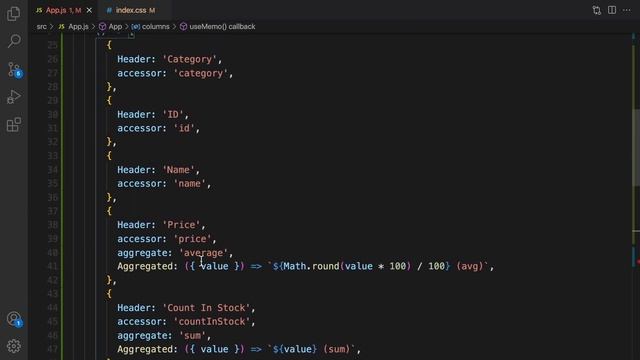This screenshot has width=640, height=360.
Task: Select useMemo() callback breadcrumb
Action: pos(218,27)
